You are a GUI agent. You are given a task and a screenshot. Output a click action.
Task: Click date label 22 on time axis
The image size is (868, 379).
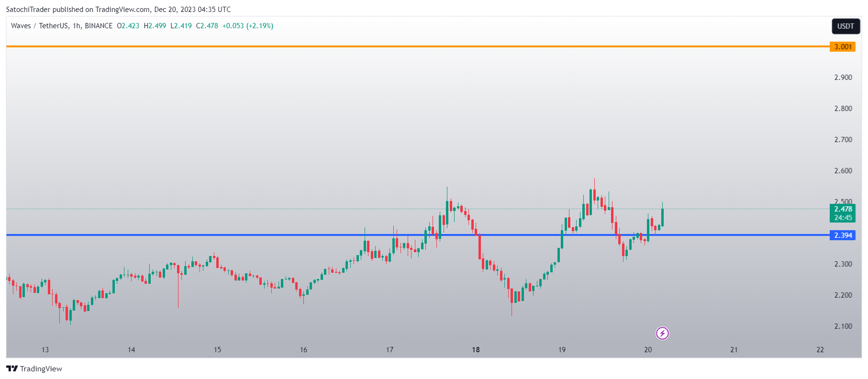coord(820,349)
